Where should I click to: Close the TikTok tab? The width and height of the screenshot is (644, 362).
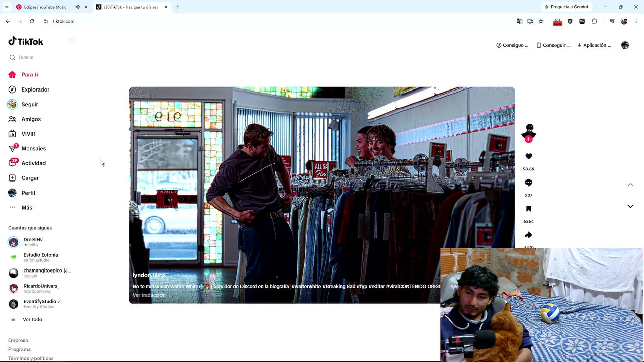click(166, 7)
